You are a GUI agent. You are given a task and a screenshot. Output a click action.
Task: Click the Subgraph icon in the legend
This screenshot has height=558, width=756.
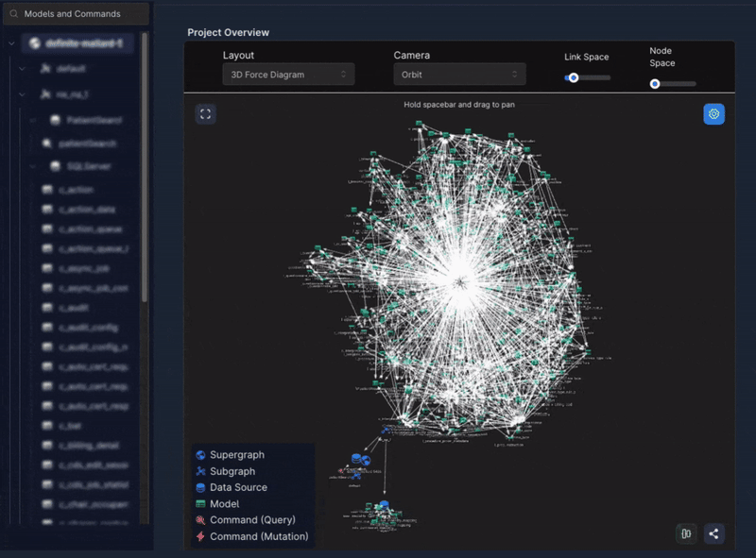[200, 471]
